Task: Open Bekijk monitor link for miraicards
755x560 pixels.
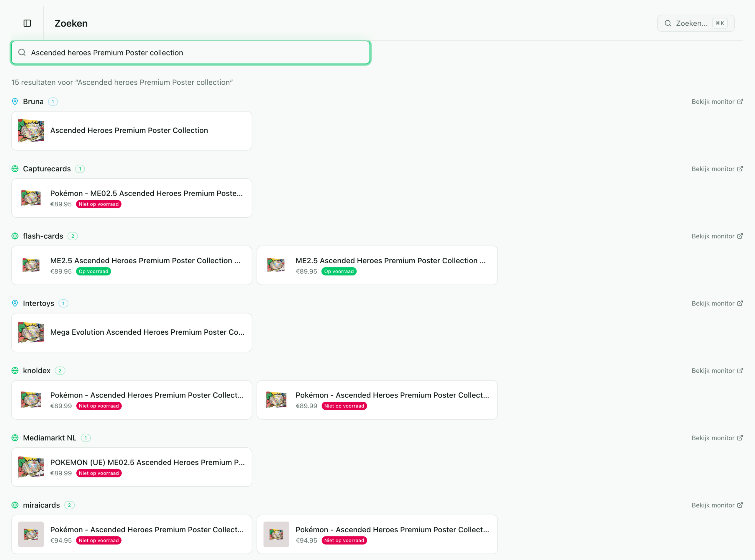Action: click(717, 505)
